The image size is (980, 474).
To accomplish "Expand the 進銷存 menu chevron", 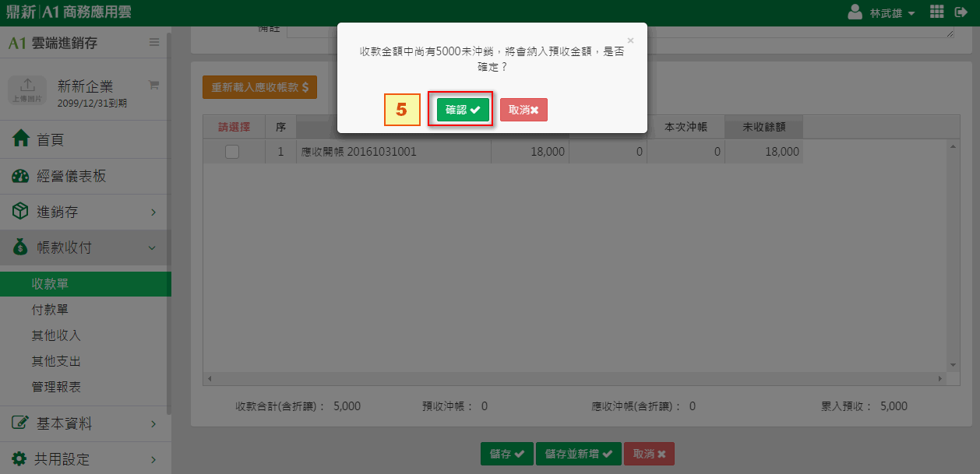I will (x=153, y=212).
